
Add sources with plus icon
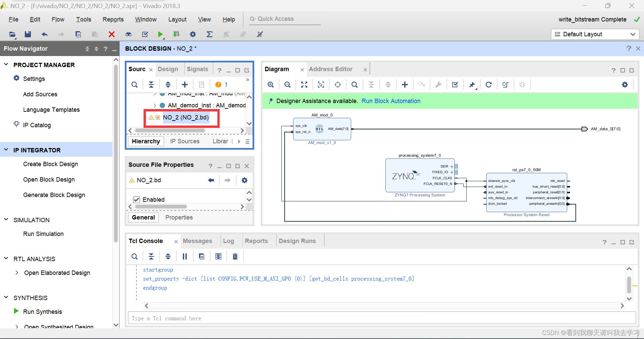click(185, 85)
